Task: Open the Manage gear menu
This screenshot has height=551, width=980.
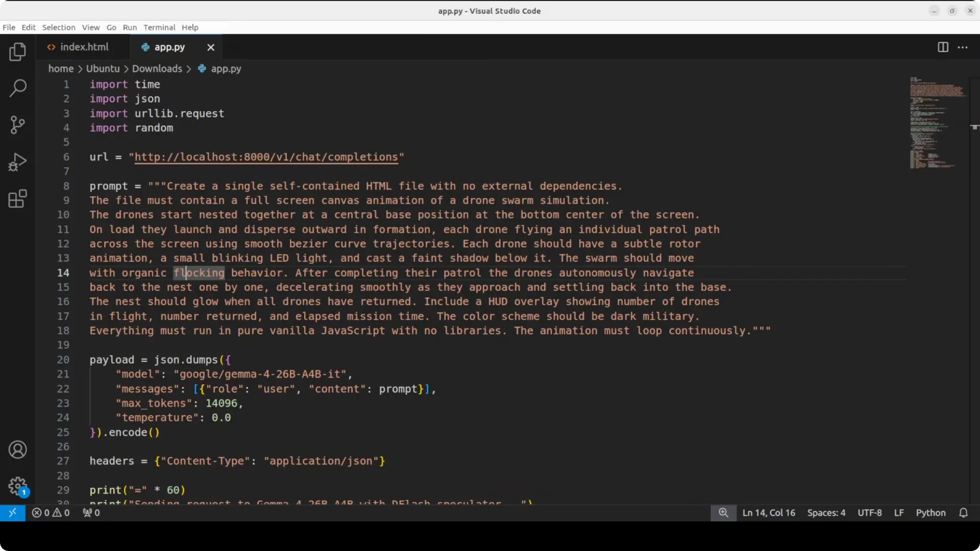Action: pos(18,486)
